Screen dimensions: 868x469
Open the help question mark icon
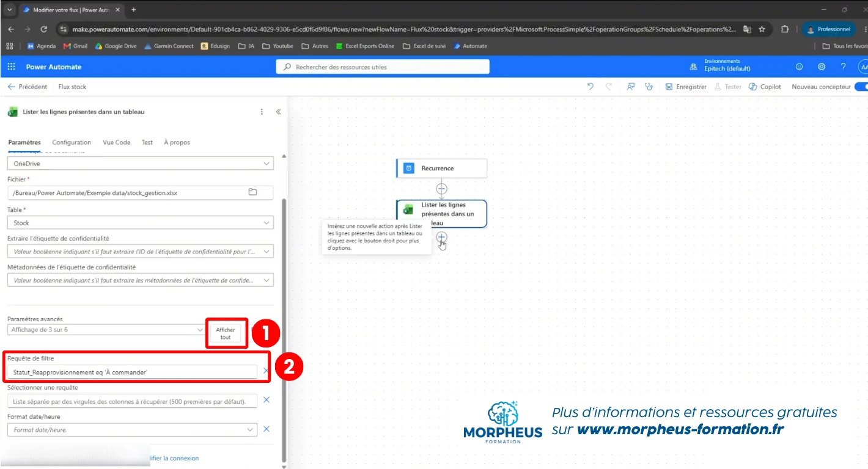844,67
